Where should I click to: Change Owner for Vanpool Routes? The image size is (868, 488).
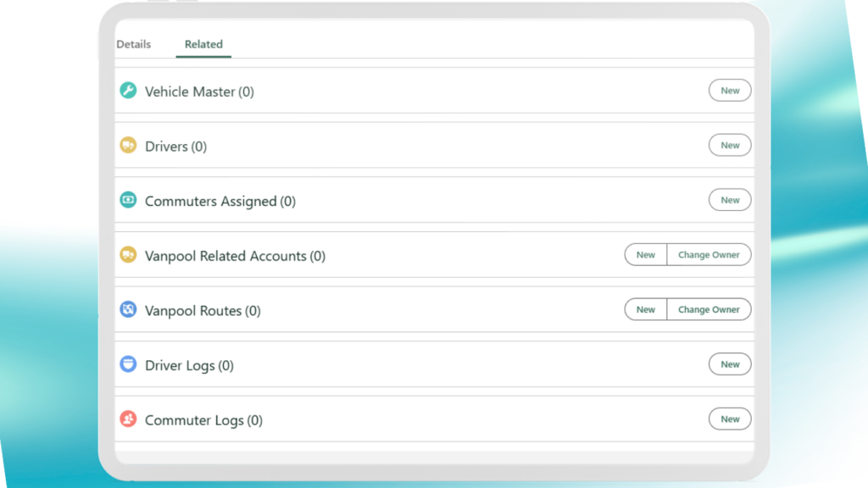(709, 310)
